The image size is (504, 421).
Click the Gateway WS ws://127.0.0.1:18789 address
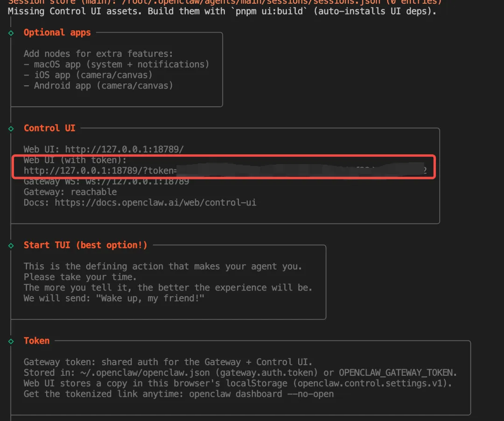137,181
